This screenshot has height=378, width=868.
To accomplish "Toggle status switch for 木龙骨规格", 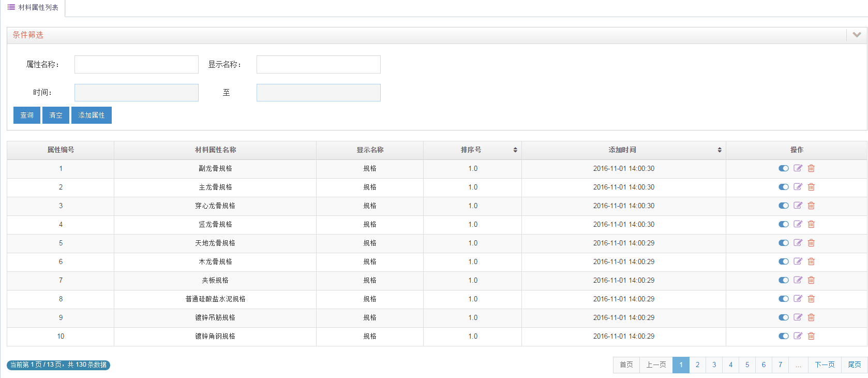I will click(784, 261).
